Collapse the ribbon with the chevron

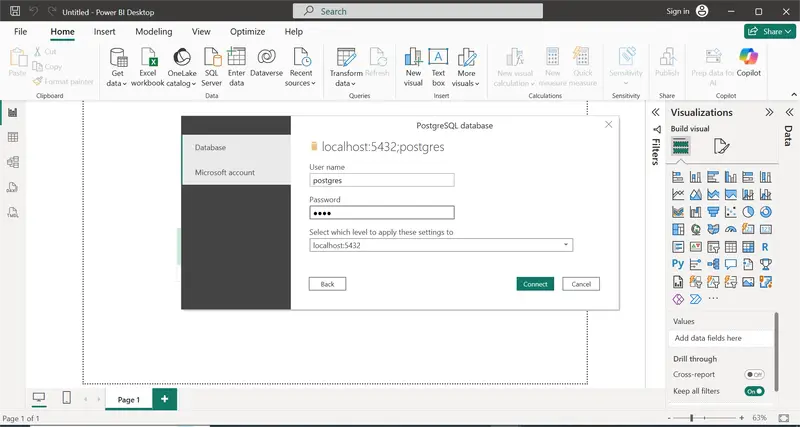click(x=794, y=94)
